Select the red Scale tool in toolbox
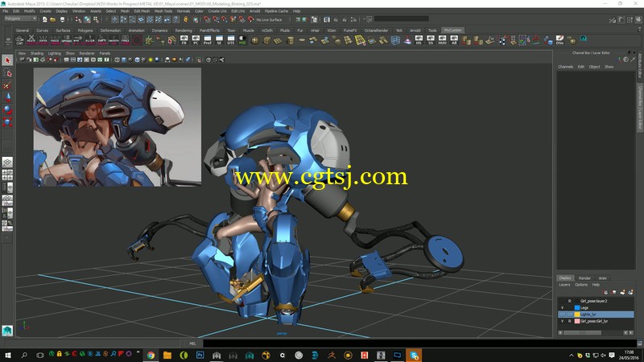 click(7, 122)
